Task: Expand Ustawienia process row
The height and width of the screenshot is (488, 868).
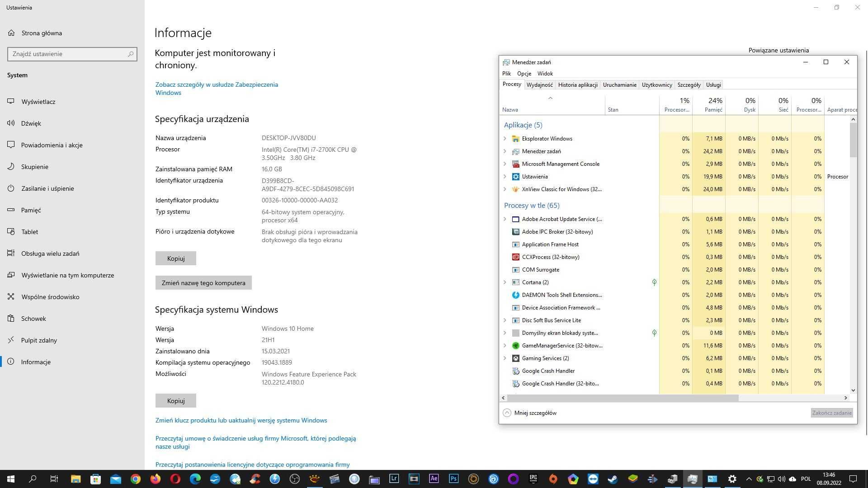Action: [505, 177]
